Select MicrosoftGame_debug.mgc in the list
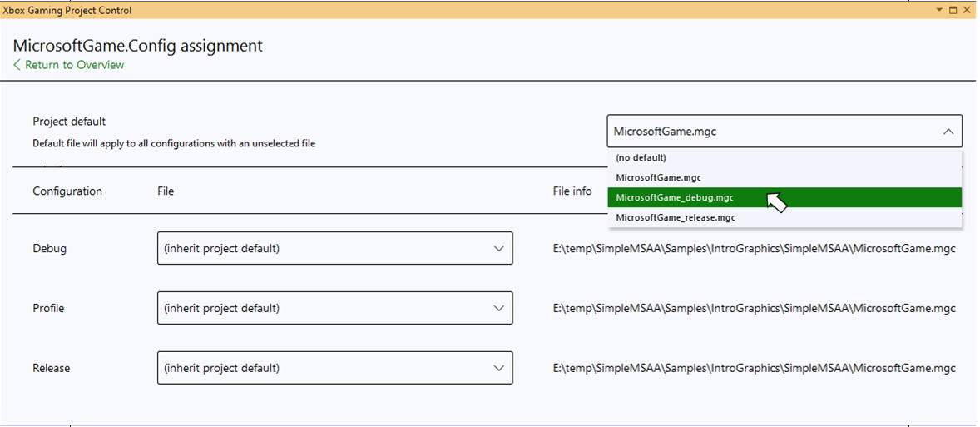980x427 pixels. click(x=784, y=197)
